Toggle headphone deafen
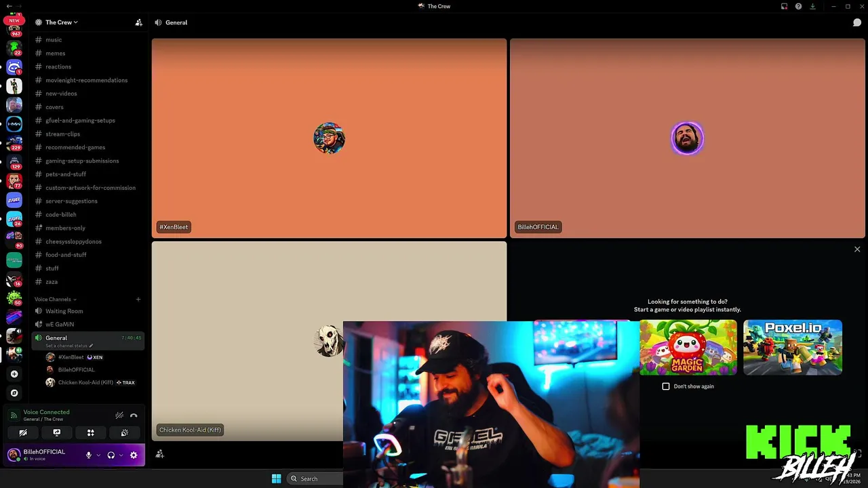 point(111,455)
